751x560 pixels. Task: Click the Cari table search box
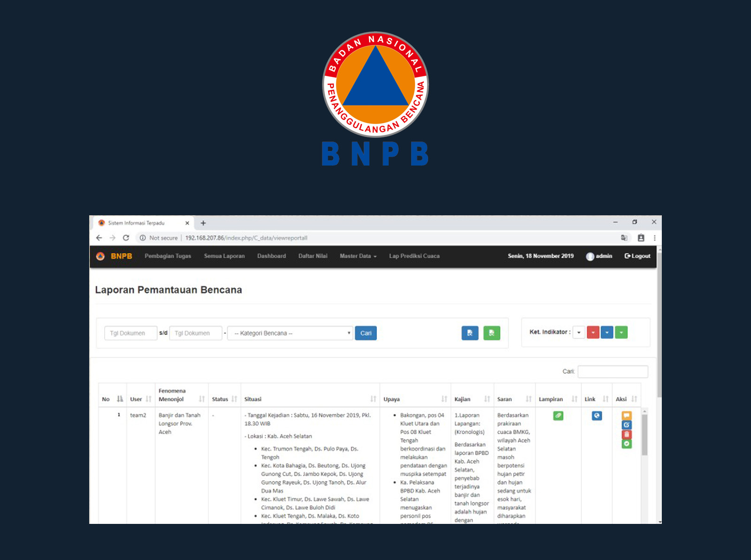(613, 371)
